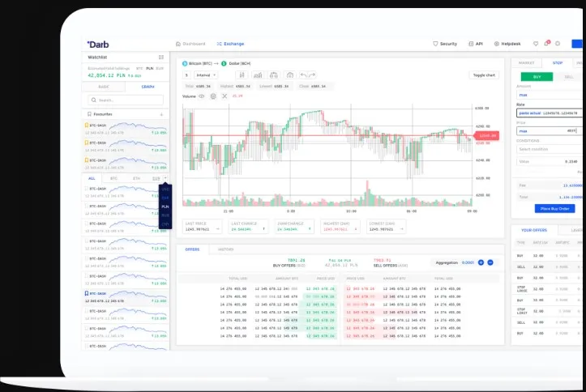
Task: Open the Helpdesk
Action: (507, 44)
